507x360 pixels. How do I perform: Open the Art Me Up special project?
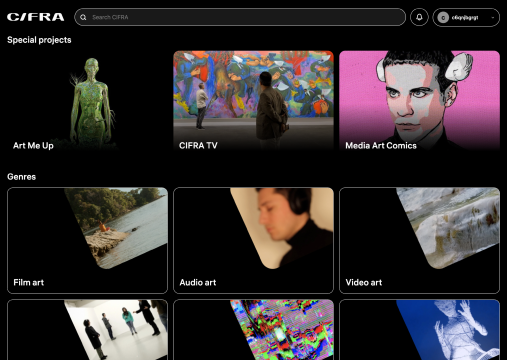(x=87, y=101)
